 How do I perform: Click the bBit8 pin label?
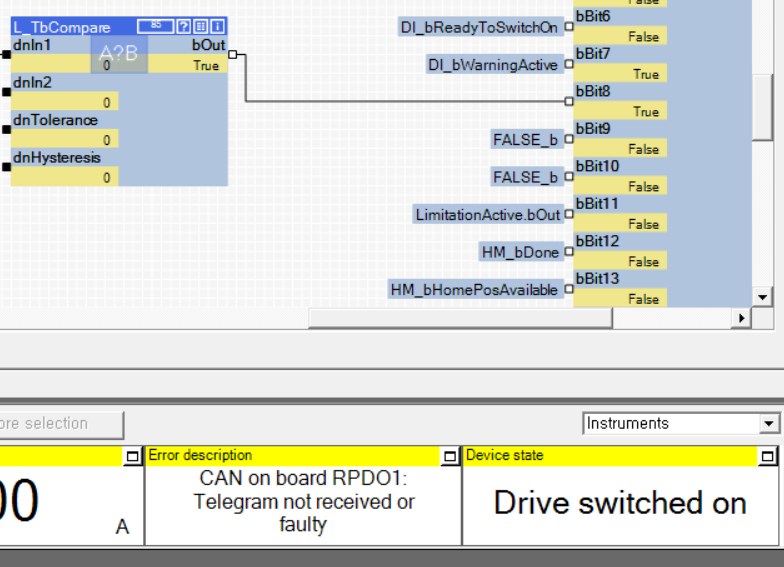tap(593, 92)
